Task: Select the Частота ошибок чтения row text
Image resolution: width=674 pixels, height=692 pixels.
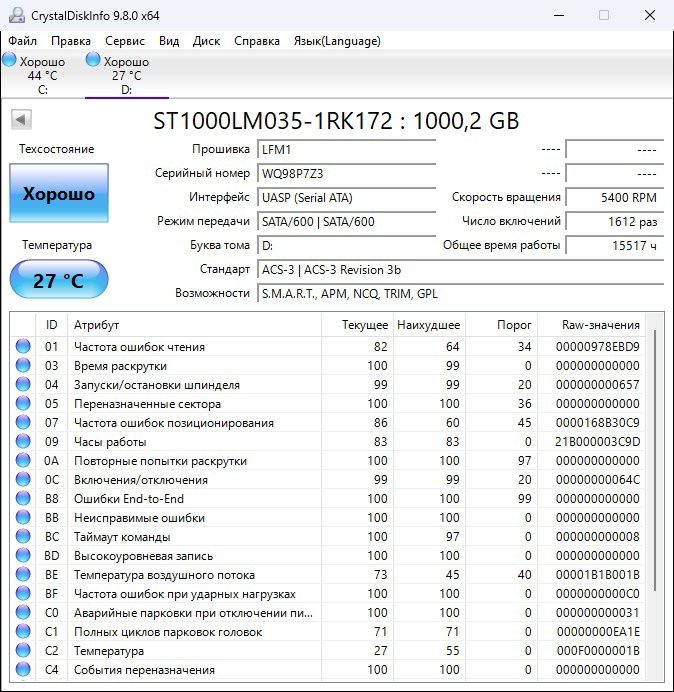Action: 139,347
